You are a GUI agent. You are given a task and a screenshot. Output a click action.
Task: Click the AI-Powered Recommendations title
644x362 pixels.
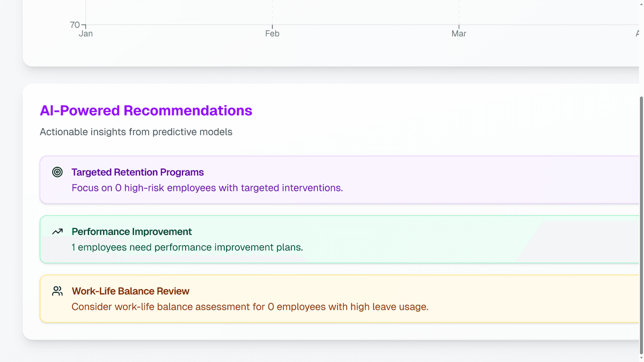pyautogui.click(x=146, y=110)
